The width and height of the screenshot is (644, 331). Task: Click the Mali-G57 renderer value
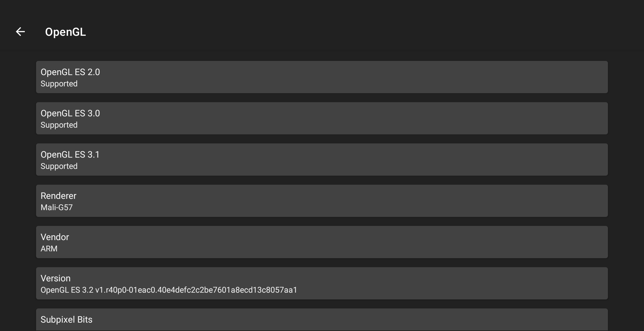click(57, 208)
